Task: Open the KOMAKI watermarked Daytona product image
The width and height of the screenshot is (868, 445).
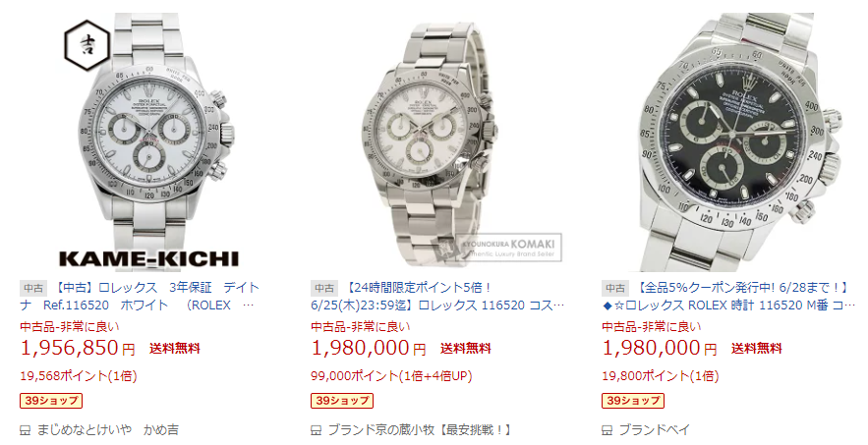Action: tap(440, 142)
